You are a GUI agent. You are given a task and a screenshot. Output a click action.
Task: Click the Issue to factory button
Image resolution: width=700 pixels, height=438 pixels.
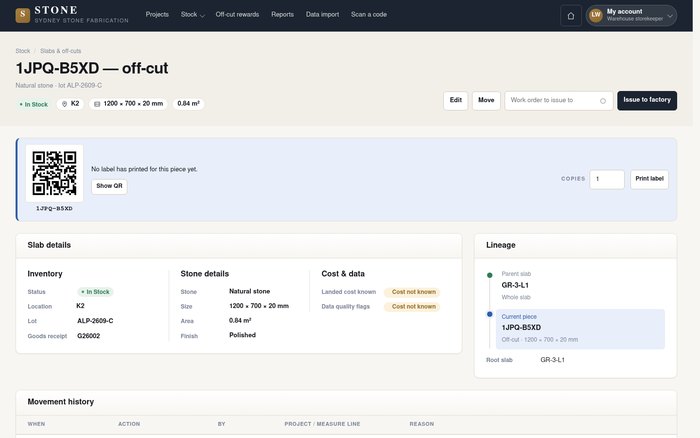click(x=647, y=100)
